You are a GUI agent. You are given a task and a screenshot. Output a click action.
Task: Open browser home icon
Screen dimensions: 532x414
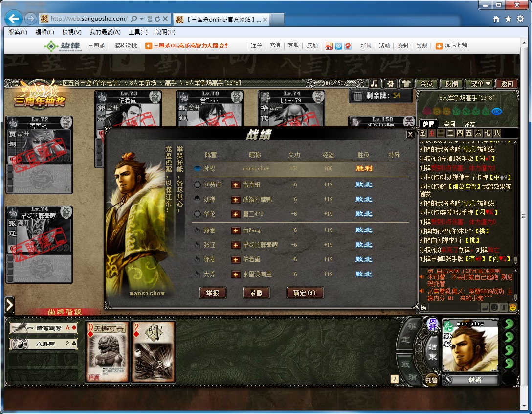point(496,19)
